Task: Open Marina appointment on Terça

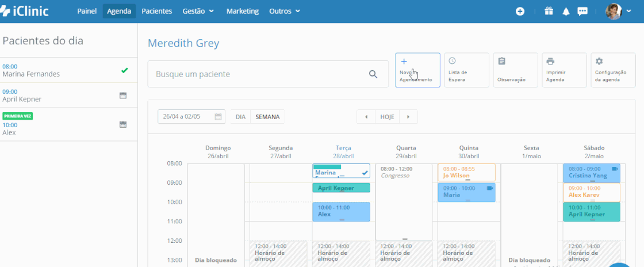Action: tap(341, 171)
